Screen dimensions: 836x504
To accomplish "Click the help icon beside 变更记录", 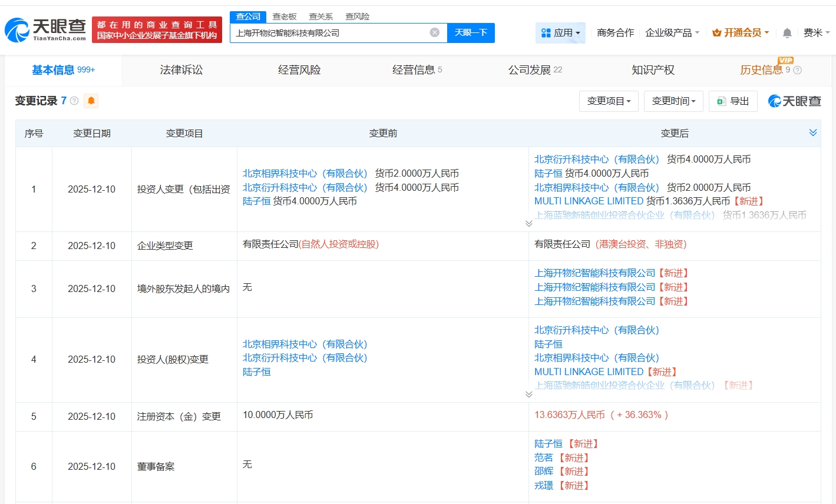I will (74, 101).
